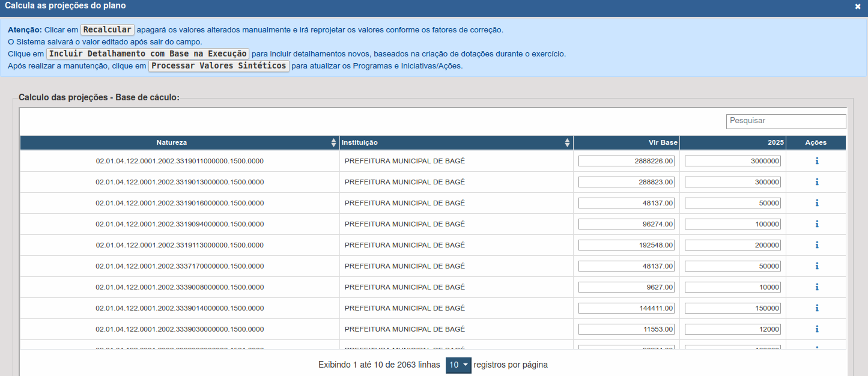Edit the 2025 value field showing 3000000
This screenshot has width=868, height=376.
coord(732,161)
